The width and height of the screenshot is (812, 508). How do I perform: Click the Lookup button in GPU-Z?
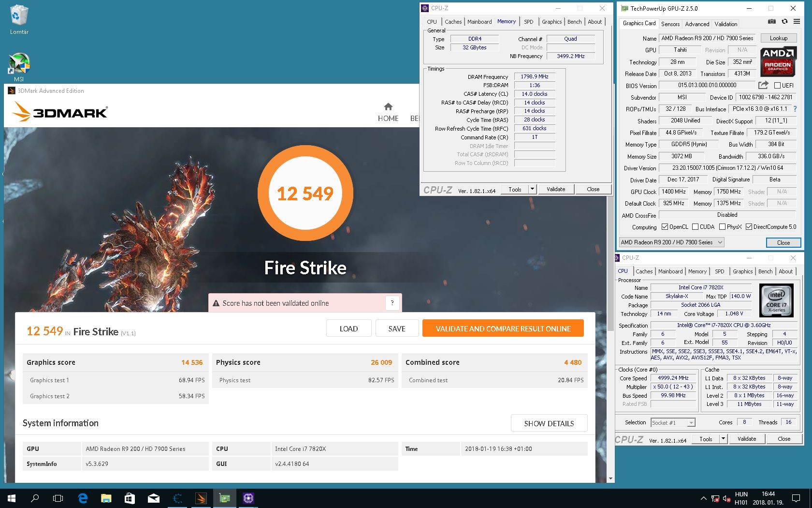click(x=778, y=38)
